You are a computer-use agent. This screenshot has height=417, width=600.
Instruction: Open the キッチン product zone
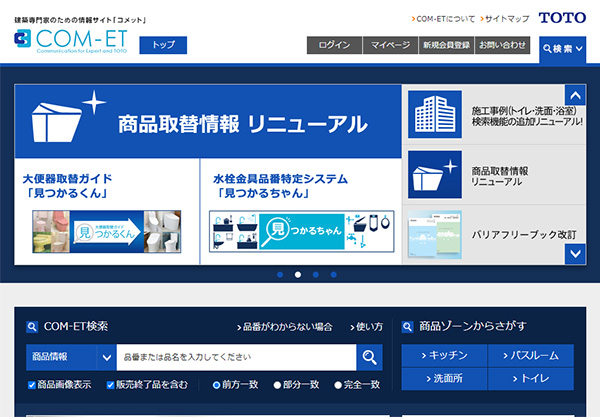444,356
